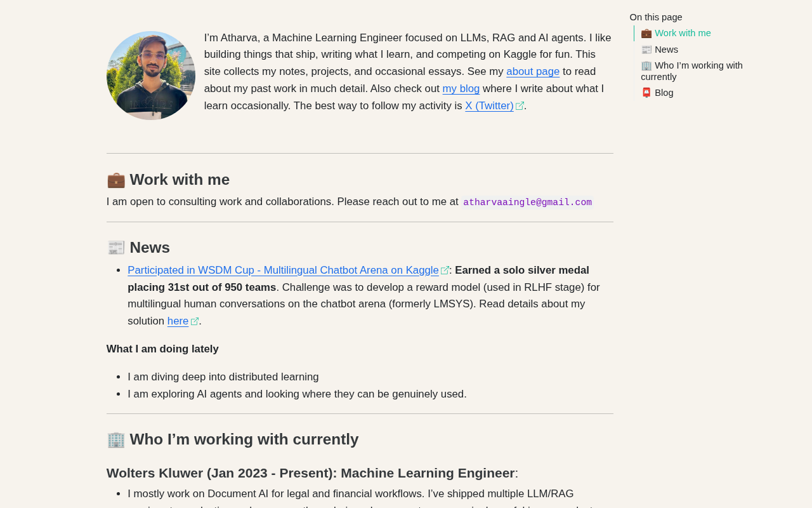
Task: Click the 'Who I'm working with currently' heading
Action: click(244, 439)
